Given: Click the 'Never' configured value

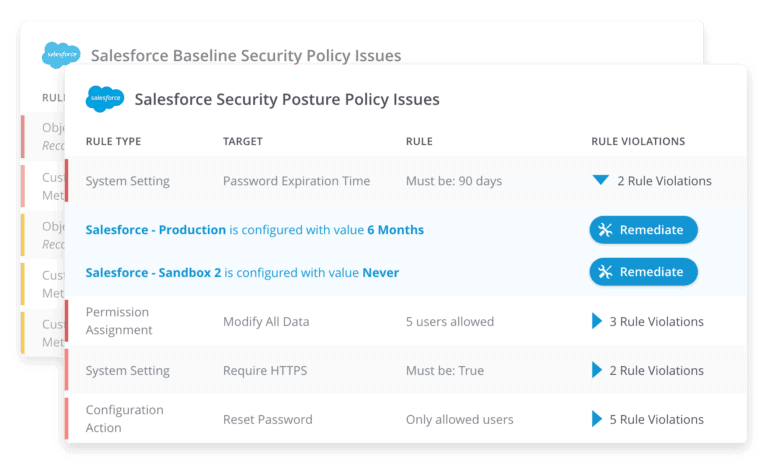Looking at the screenshot, I should pyautogui.click(x=381, y=272).
